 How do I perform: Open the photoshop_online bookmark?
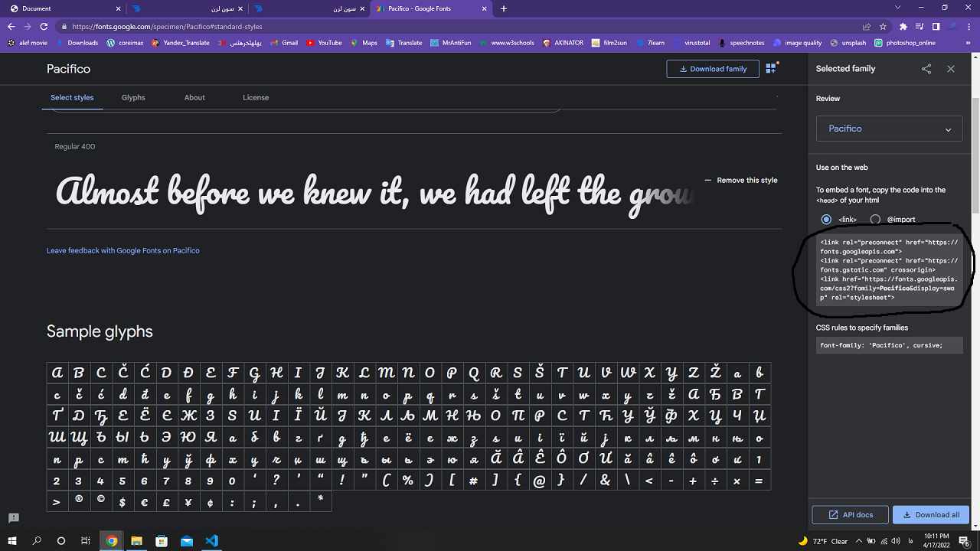905,43
